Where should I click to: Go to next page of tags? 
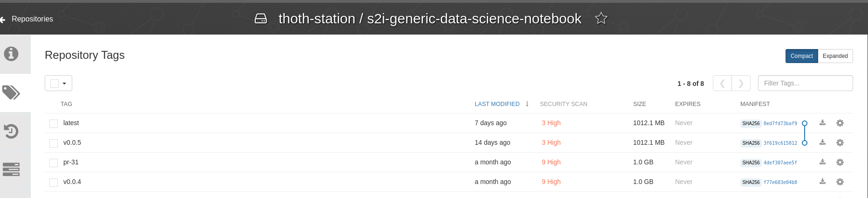click(741, 83)
